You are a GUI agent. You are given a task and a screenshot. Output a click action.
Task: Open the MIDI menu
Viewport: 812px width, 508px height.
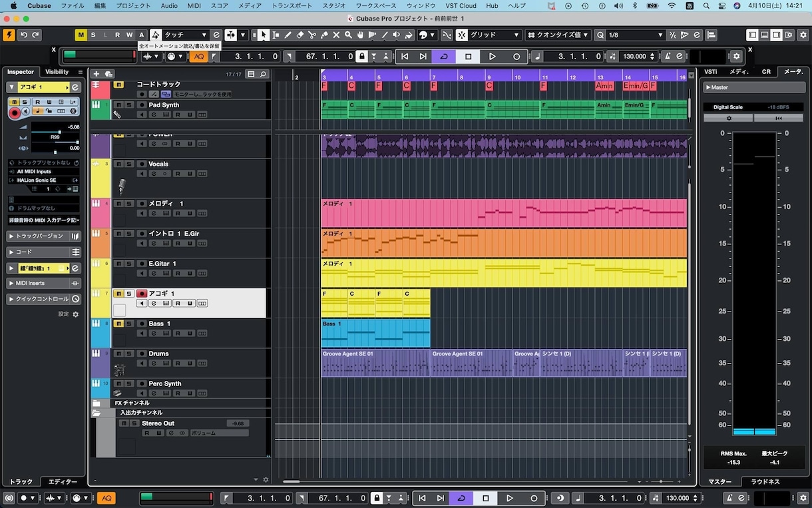point(194,5)
